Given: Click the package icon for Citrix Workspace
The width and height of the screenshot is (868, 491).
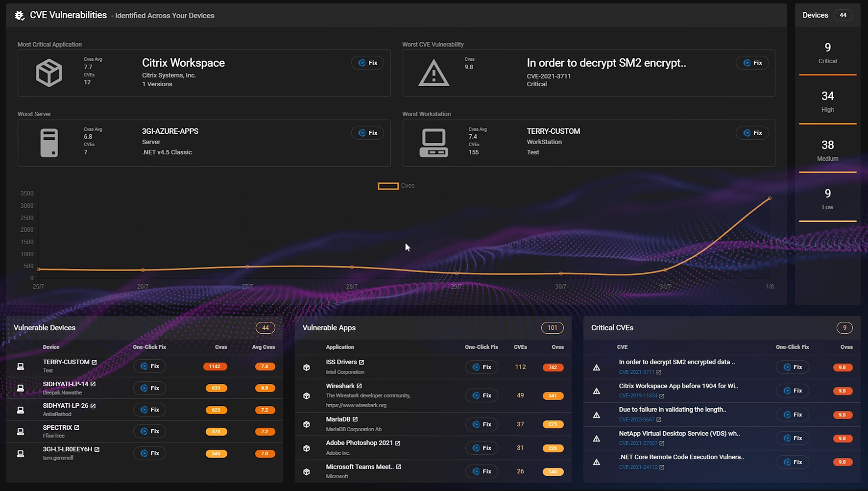Looking at the screenshot, I should click(49, 73).
